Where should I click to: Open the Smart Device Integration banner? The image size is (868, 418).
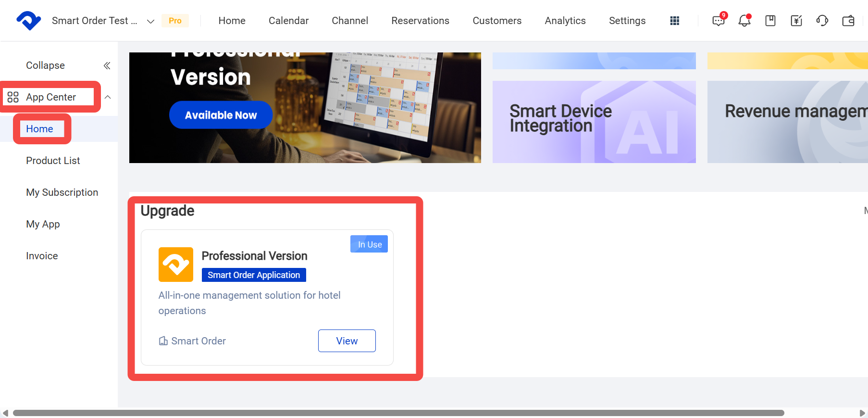pyautogui.click(x=594, y=122)
